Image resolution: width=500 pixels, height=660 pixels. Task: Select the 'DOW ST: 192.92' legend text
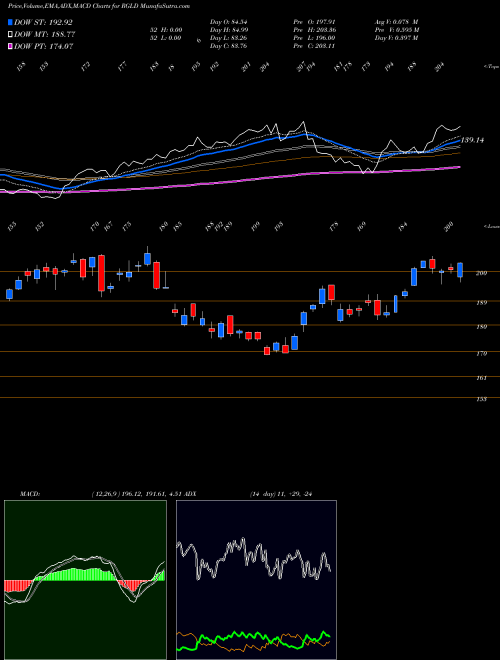point(43,22)
